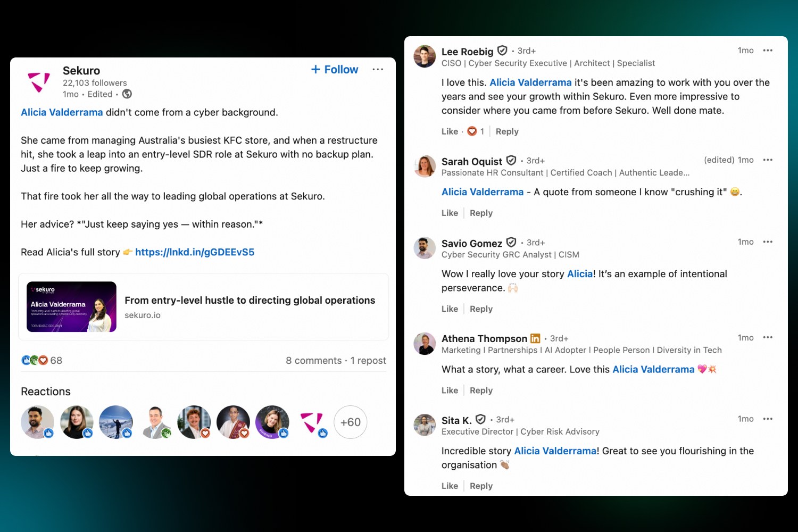Click the Reactions heading
Image resolution: width=798 pixels, height=532 pixels.
46,392
